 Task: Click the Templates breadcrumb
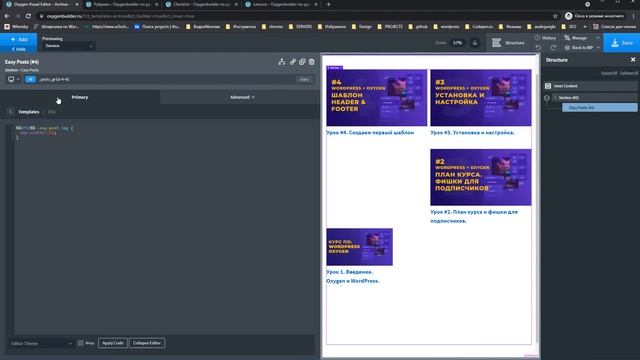pos(29,112)
